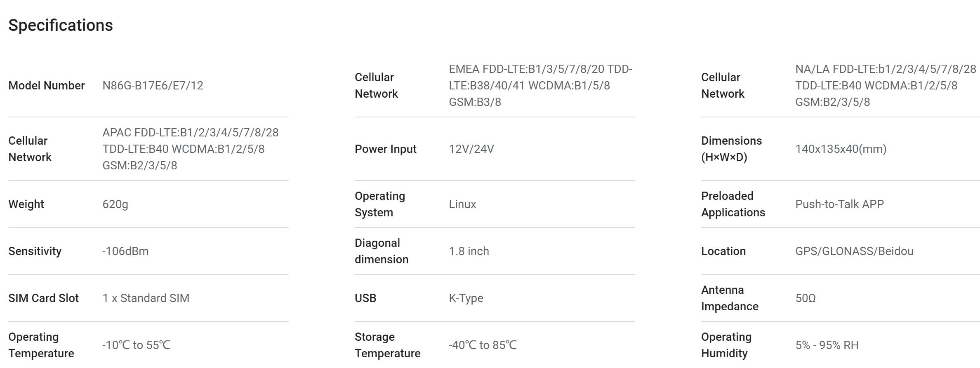Click the Model Number label
The height and width of the screenshot is (368, 980).
click(47, 85)
